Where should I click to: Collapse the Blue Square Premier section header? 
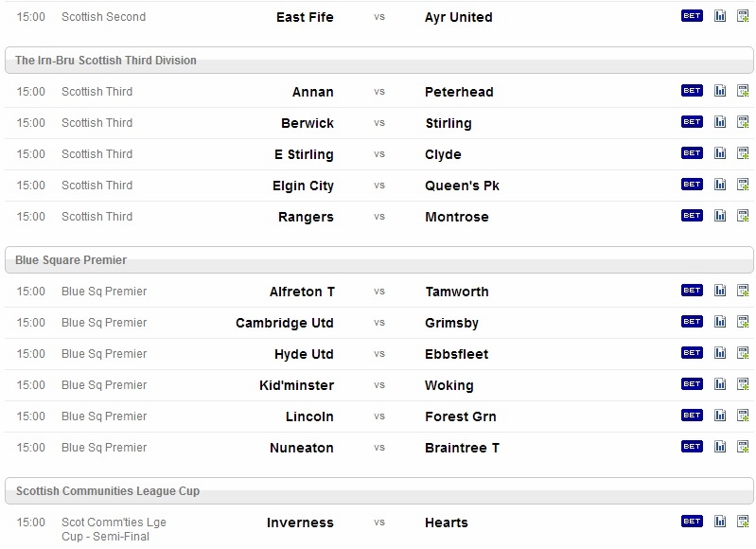tap(379, 260)
